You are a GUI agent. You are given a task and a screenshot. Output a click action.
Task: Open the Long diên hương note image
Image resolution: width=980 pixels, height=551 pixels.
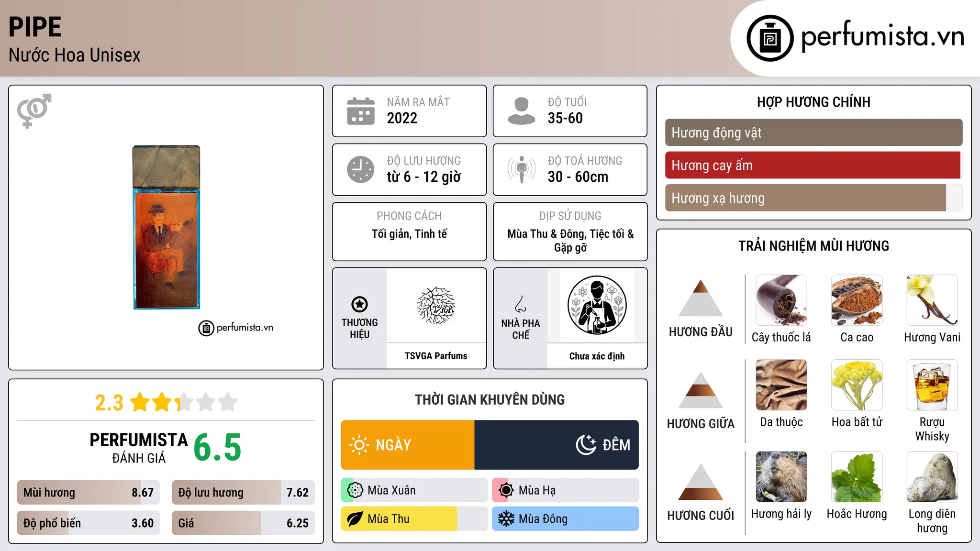pyautogui.click(x=932, y=477)
